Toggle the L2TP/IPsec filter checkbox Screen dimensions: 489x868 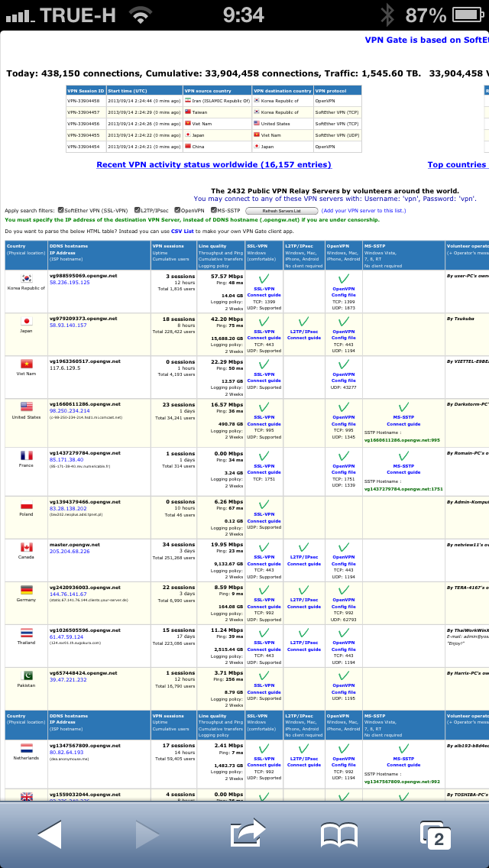click(x=137, y=210)
